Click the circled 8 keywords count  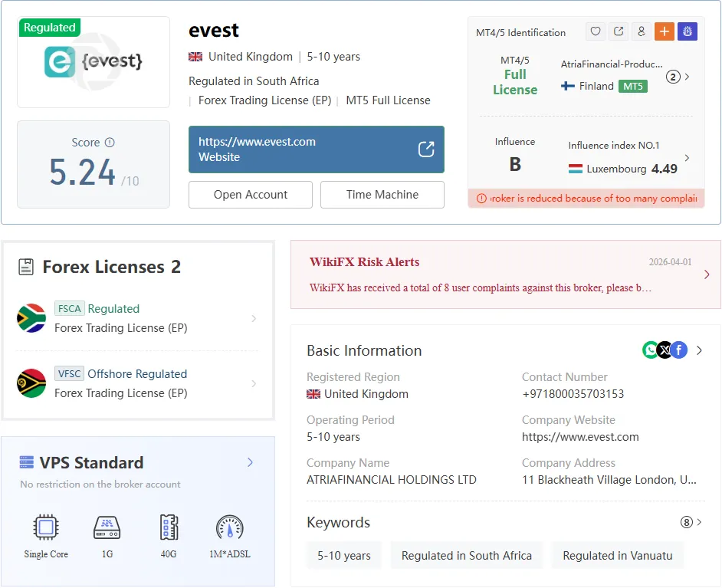[687, 522]
